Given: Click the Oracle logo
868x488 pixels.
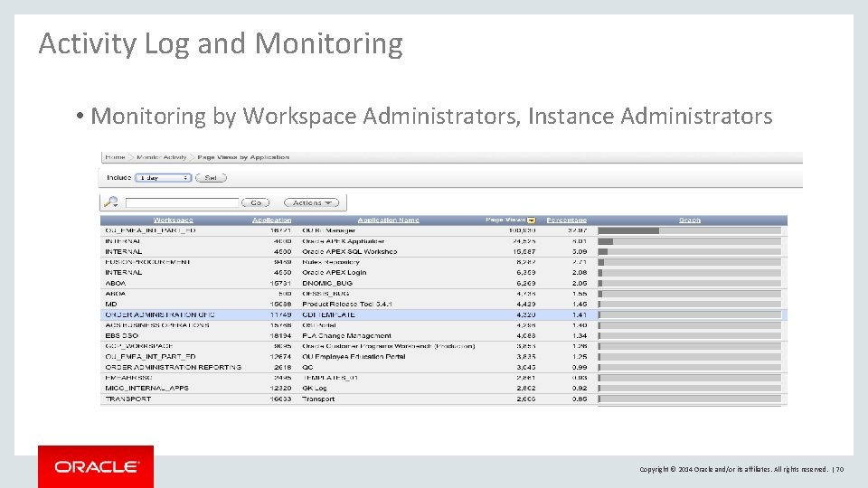Looking at the screenshot, I should coord(96,466).
